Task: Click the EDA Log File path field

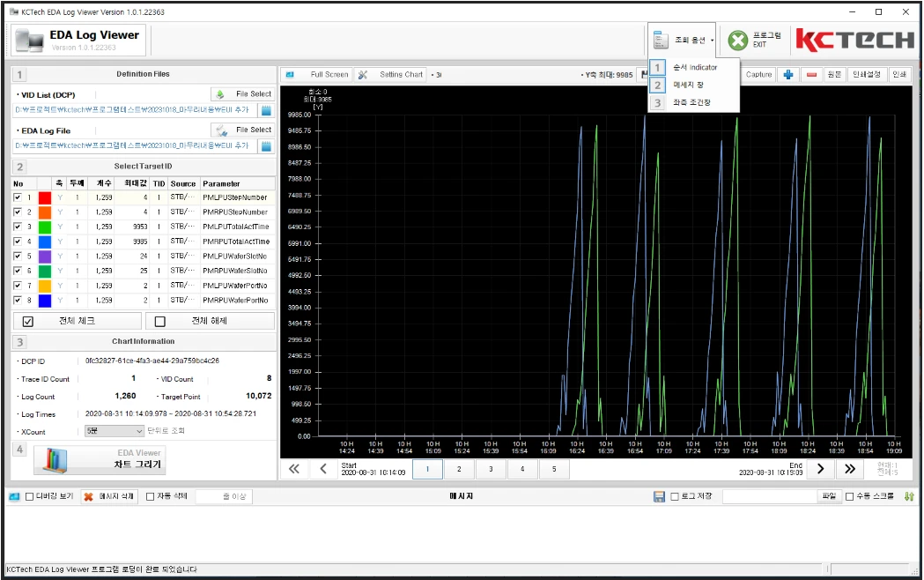Action: click(x=135, y=145)
